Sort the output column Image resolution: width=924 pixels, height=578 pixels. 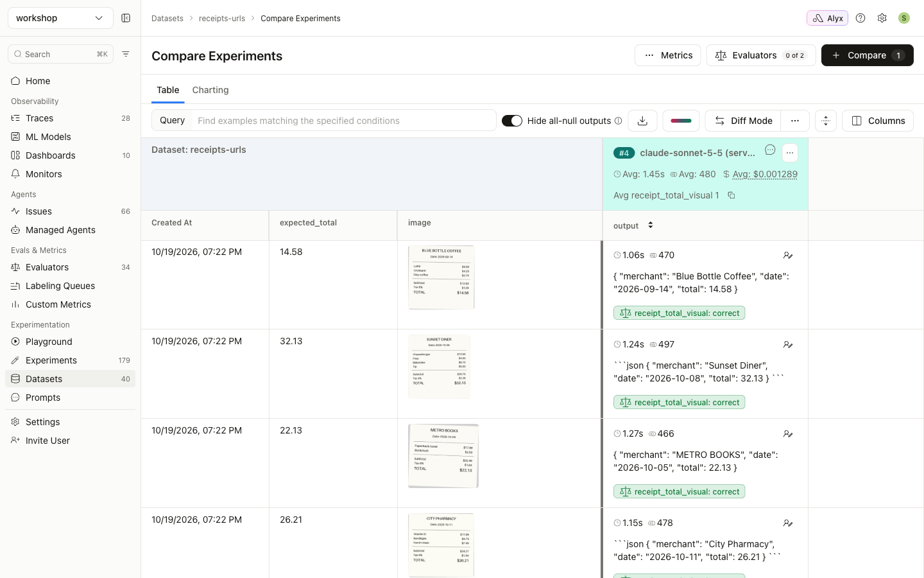(x=651, y=225)
